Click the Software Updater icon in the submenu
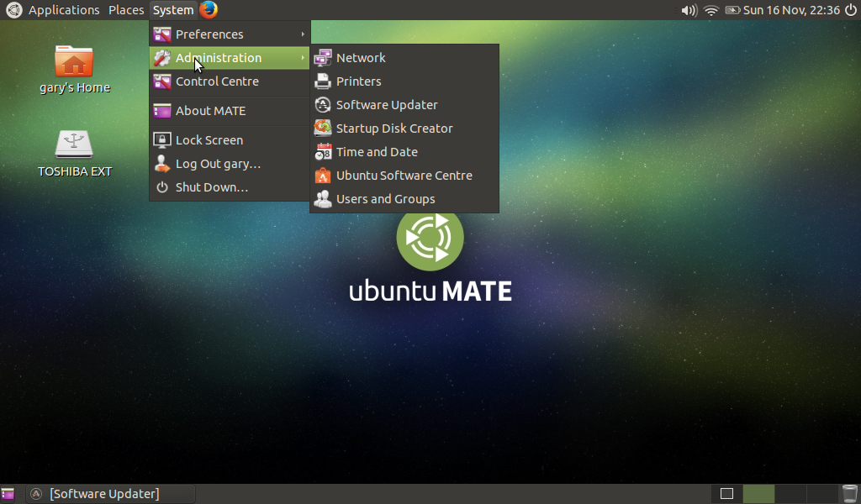The image size is (861, 504). click(323, 105)
